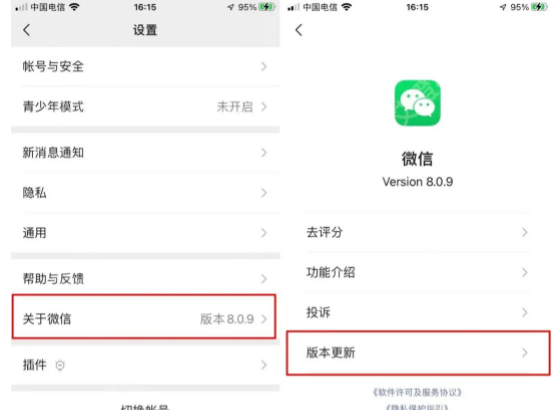Open the 《软件许可及服务协议》 link

[417, 392]
